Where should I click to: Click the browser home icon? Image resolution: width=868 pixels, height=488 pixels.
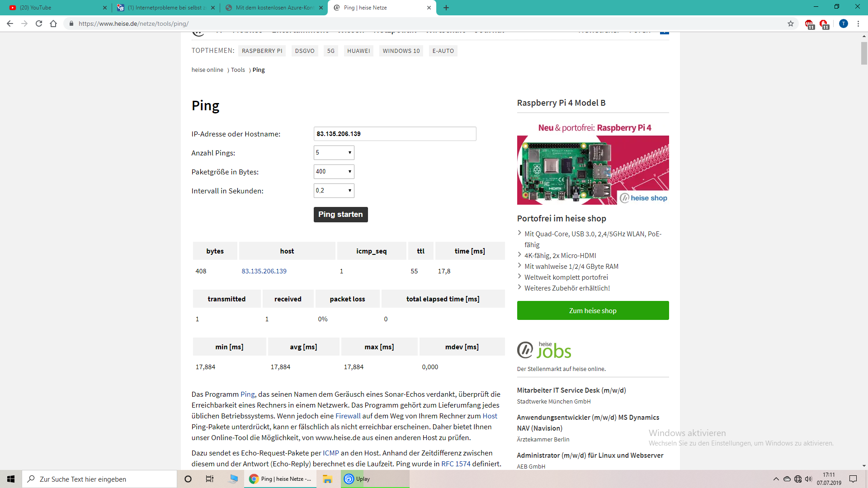pos(53,24)
